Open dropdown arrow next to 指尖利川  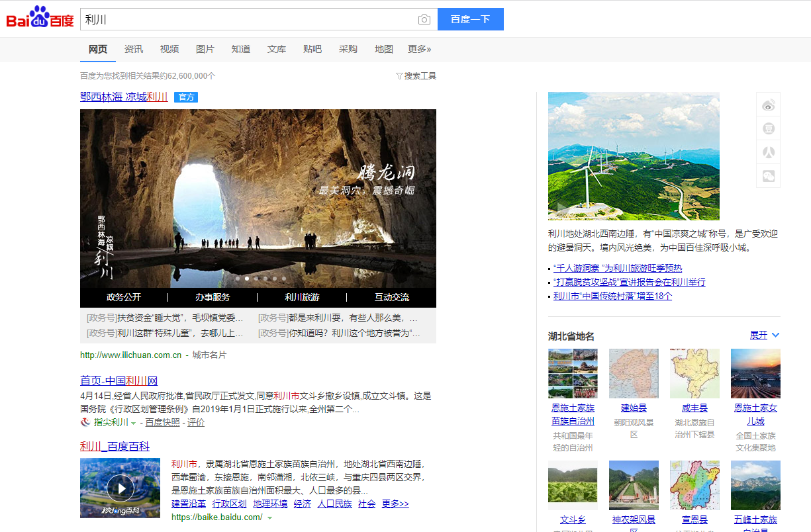coord(133,423)
